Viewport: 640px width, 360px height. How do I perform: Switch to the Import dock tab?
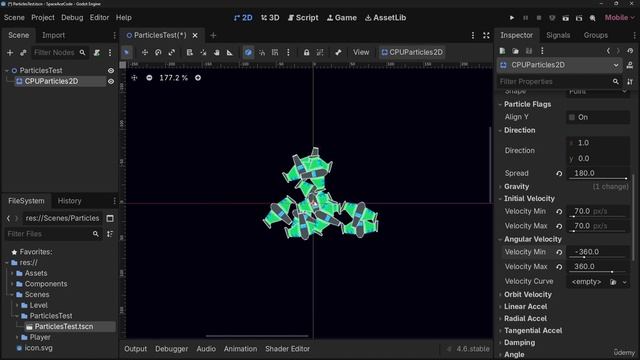(x=53, y=35)
